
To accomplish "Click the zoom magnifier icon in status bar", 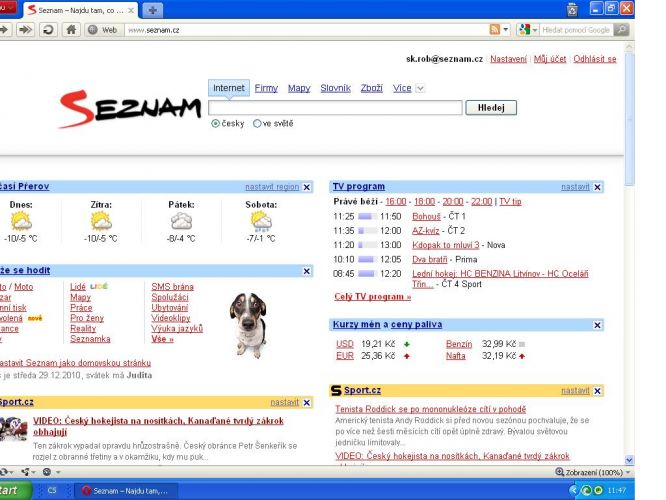I will point(560,472).
